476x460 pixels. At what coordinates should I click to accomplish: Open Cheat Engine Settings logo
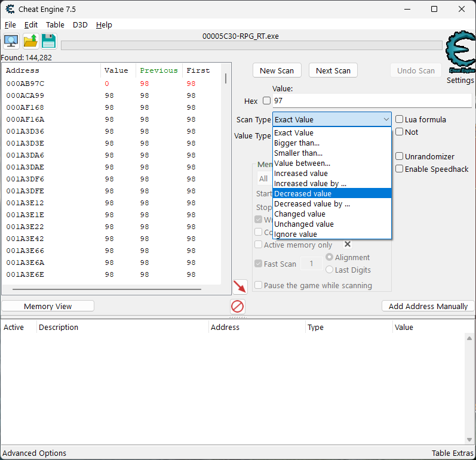point(460,52)
